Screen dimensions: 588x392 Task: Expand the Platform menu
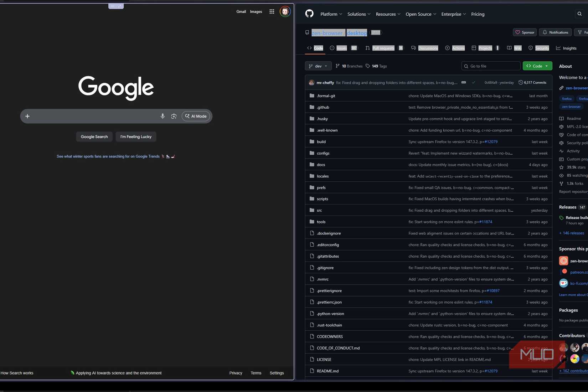(331, 14)
